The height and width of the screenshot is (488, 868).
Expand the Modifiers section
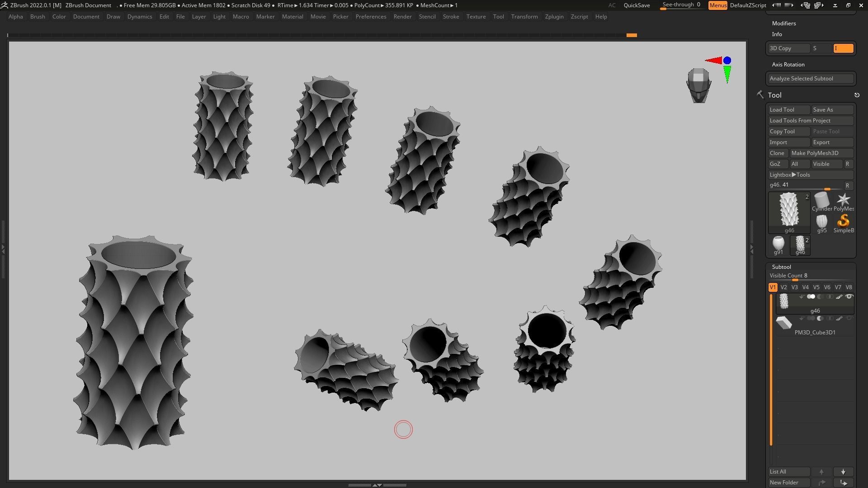pos(783,23)
